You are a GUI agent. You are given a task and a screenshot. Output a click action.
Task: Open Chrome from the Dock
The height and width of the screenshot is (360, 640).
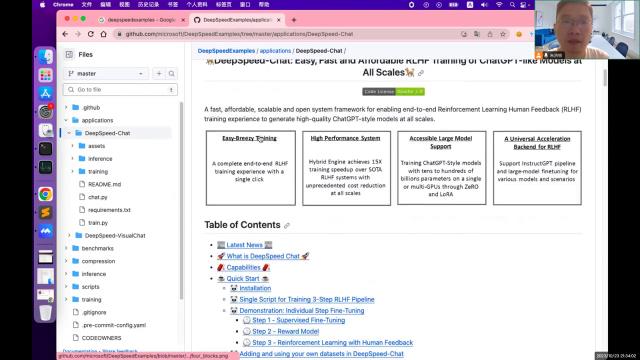(45, 194)
